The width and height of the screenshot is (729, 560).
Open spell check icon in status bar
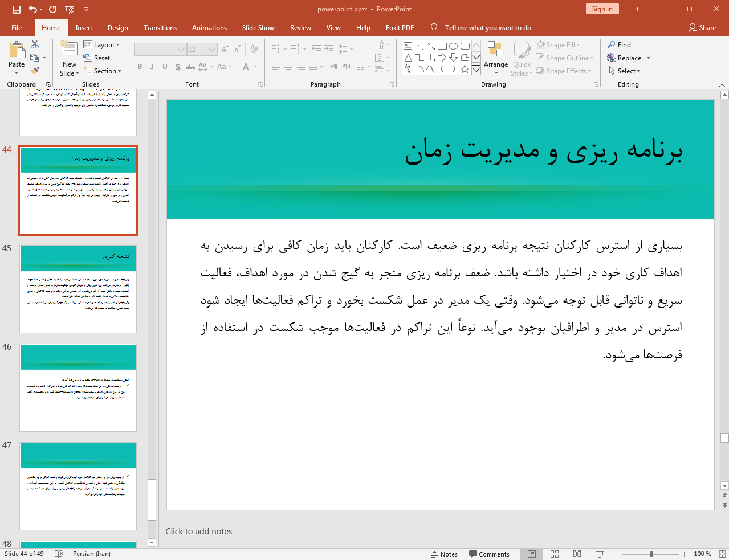(59, 554)
